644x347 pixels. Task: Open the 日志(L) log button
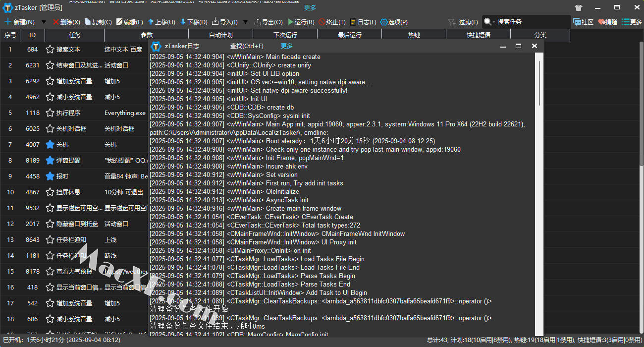(x=363, y=22)
